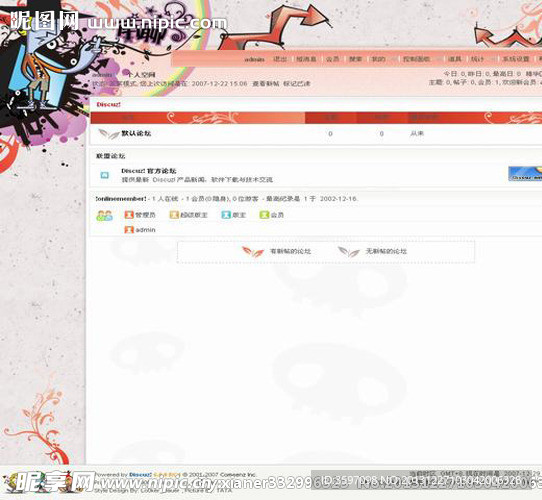Click the 查看新帖 link
Viewport: 542px width, 500px height.
(x=265, y=84)
